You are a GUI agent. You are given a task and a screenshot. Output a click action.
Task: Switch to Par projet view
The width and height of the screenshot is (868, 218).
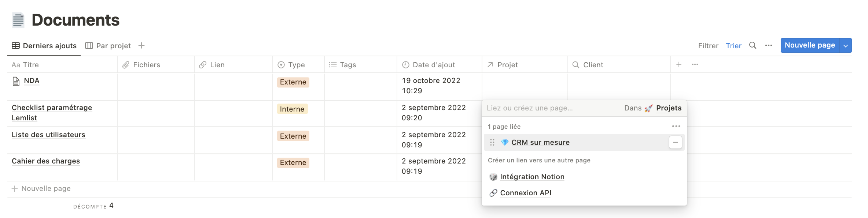[108, 46]
